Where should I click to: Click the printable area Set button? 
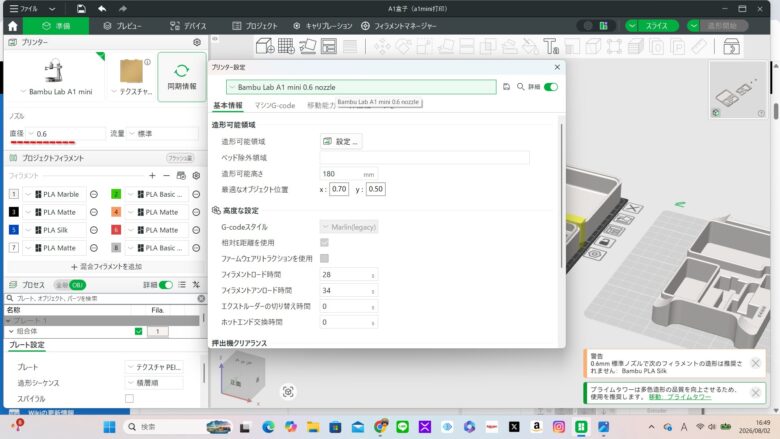[341, 142]
